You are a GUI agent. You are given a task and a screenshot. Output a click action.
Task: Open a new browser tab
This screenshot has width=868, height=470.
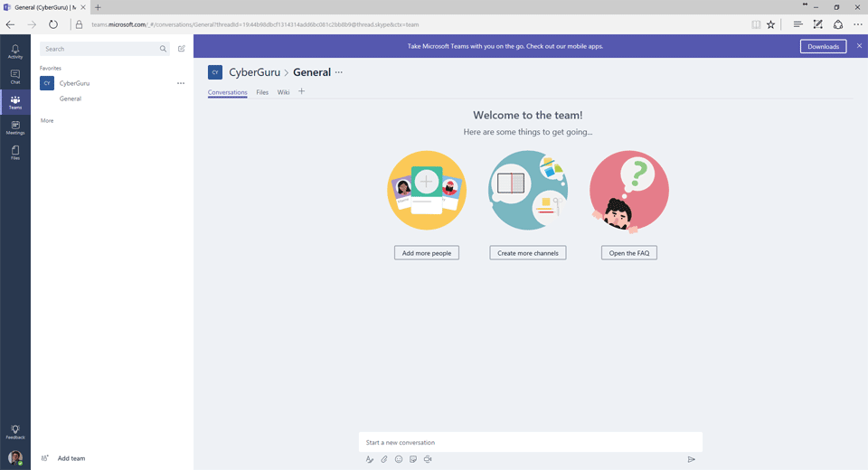(98, 7)
